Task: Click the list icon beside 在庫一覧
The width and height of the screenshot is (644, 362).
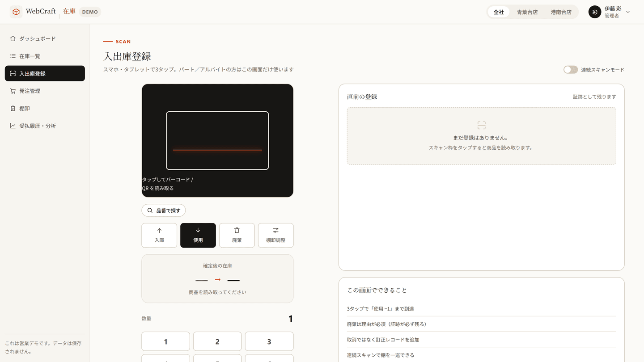Action: pyautogui.click(x=13, y=56)
